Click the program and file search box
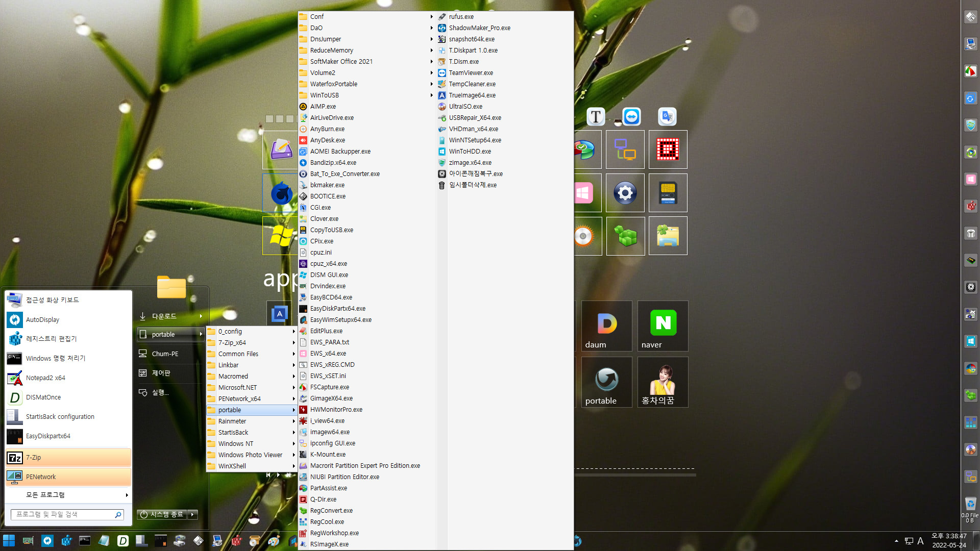 click(x=67, y=514)
